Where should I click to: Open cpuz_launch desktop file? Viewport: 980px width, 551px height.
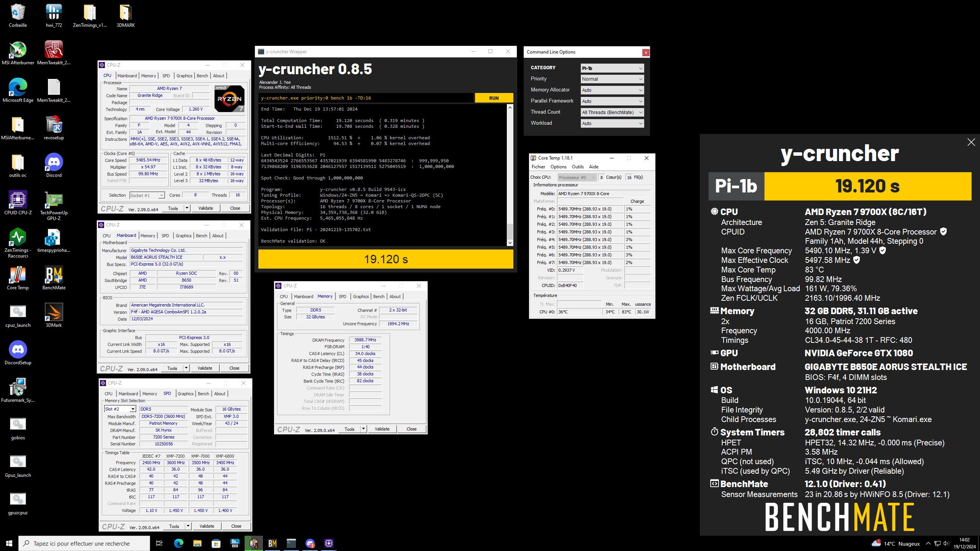18,315
